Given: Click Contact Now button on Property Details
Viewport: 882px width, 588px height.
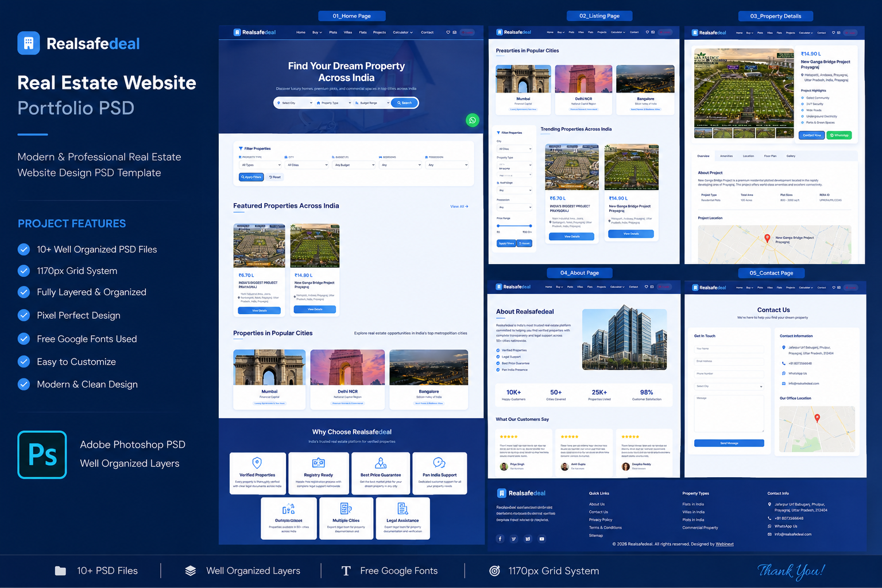Looking at the screenshot, I should pyautogui.click(x=812, y=136).
